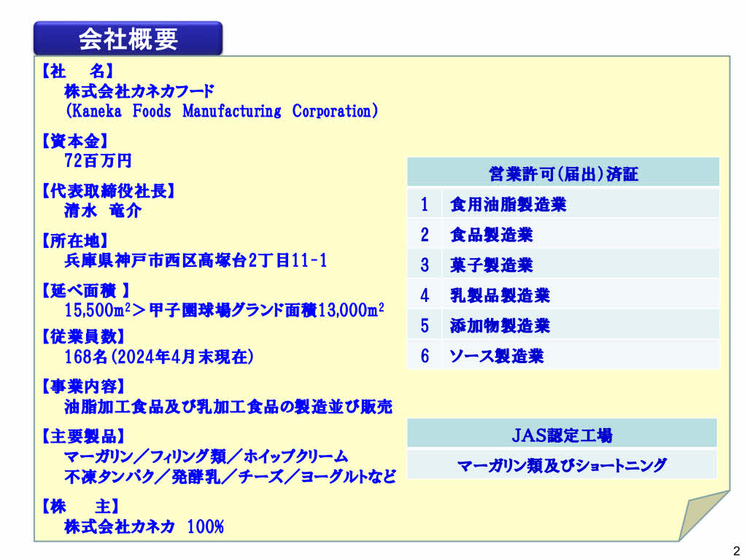Click the 【資本金】 heading

coord(75,141)
